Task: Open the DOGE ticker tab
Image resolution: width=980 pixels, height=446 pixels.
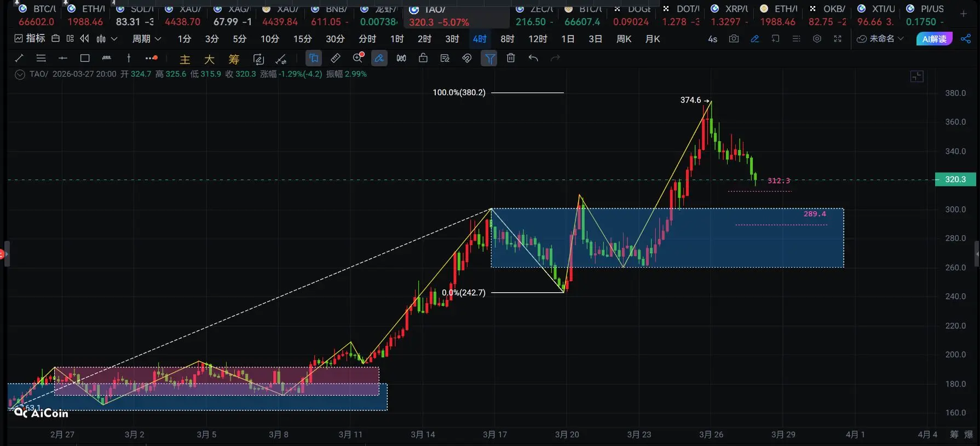Action: coord(631,15)
